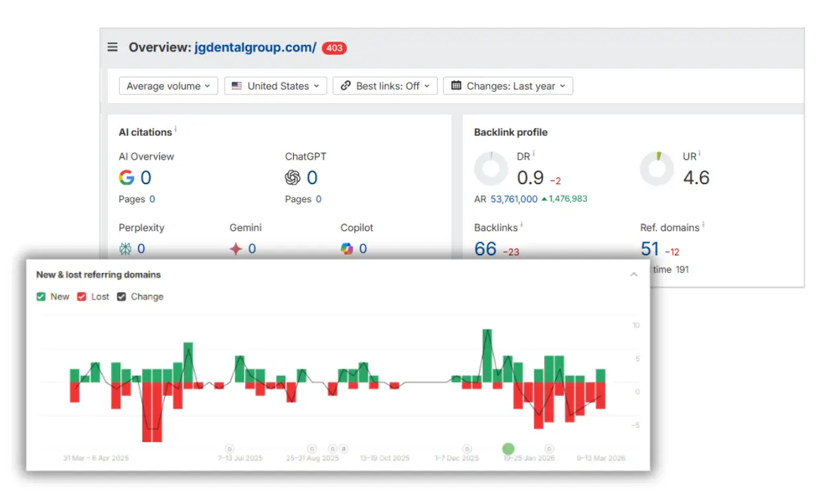The width and height of the screenshot is (824, 504).
Task: Disable the Lost checkbox
Action: click(82, 297)
